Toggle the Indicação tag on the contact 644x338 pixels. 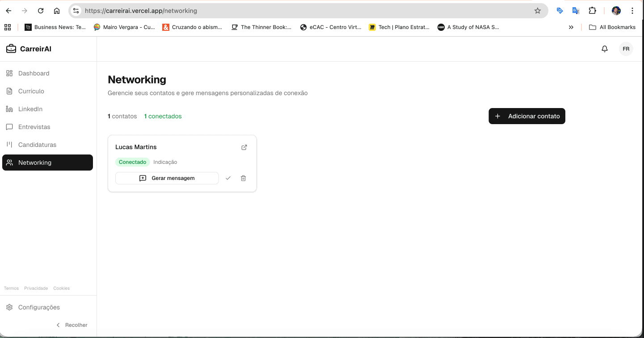(165, 162)
